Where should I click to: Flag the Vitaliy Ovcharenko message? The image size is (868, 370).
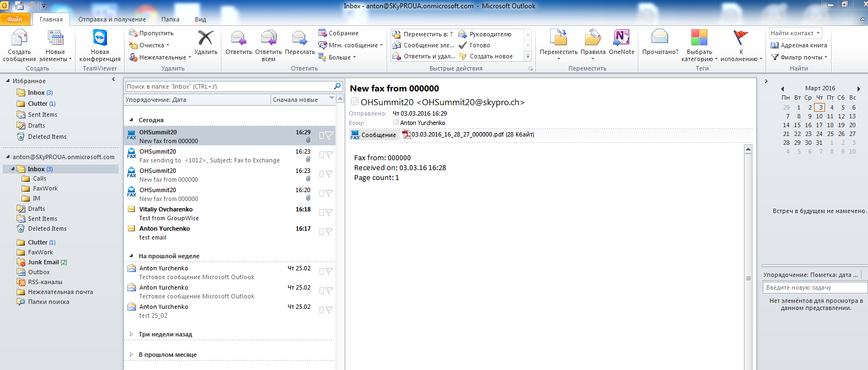[x=329, y=213]
